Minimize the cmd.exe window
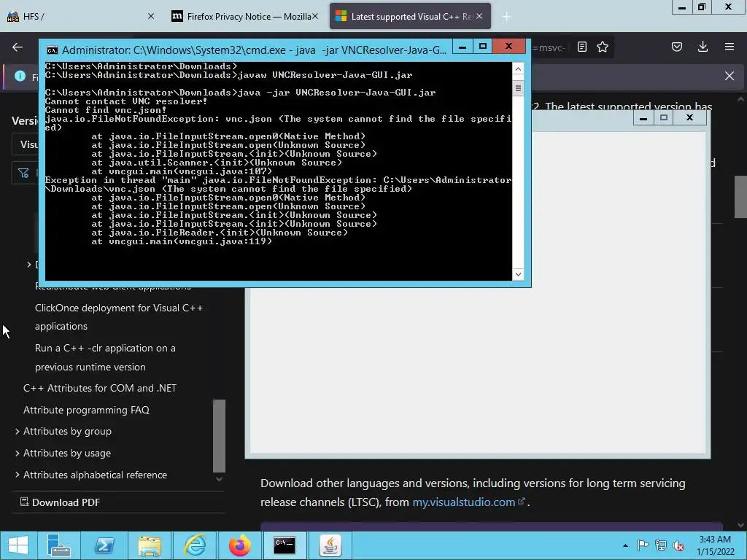 point(462,46)
